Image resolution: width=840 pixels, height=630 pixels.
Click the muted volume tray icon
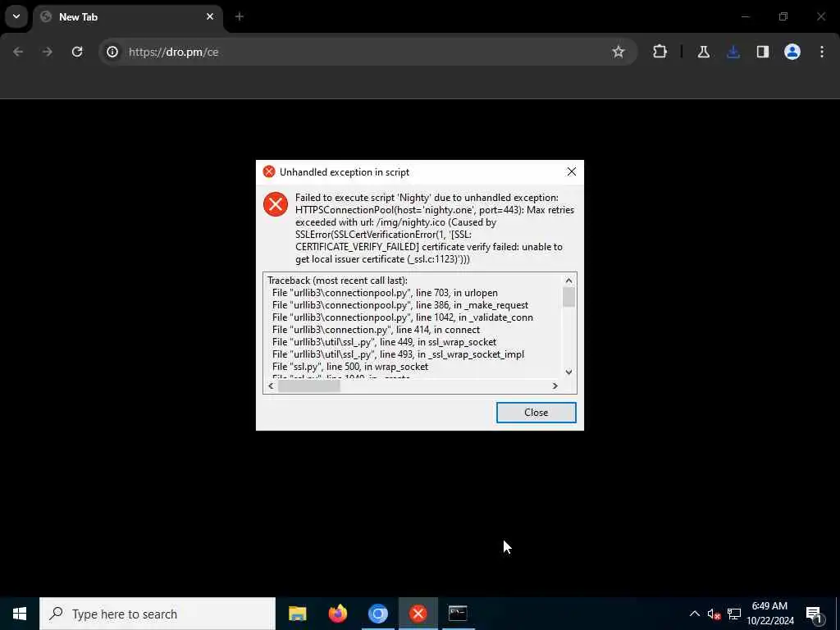click(x=714, y=614)
